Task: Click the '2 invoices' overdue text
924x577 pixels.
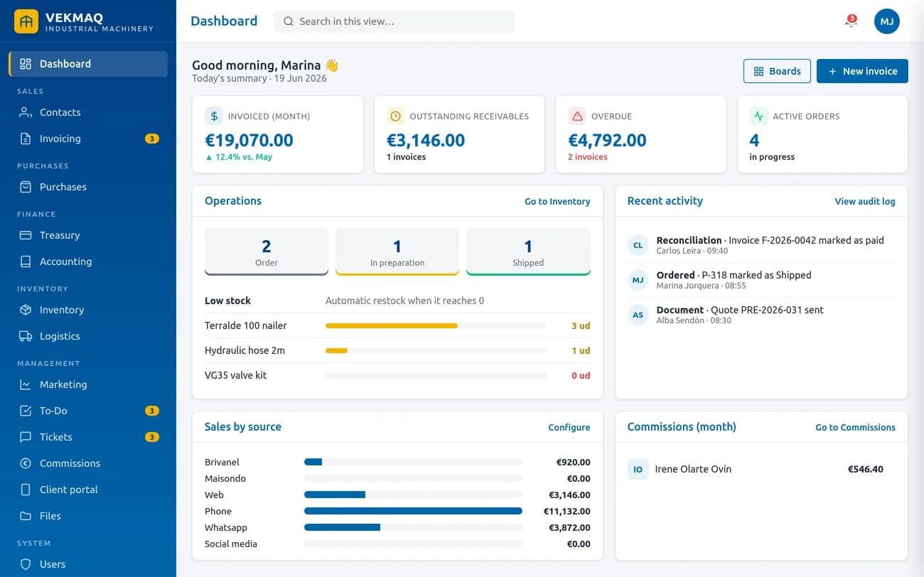Action: click(588, 157)
